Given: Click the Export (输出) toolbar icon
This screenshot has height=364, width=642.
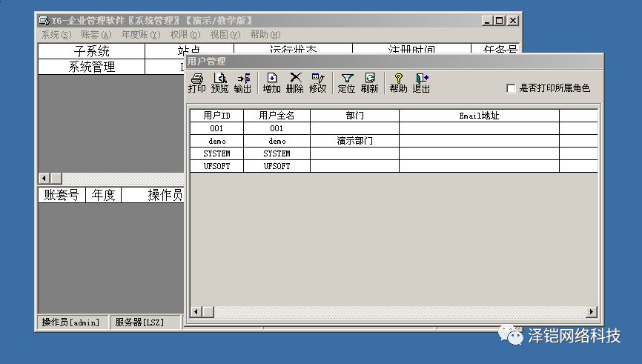Looking at the screenshot, I should point(242,82).
